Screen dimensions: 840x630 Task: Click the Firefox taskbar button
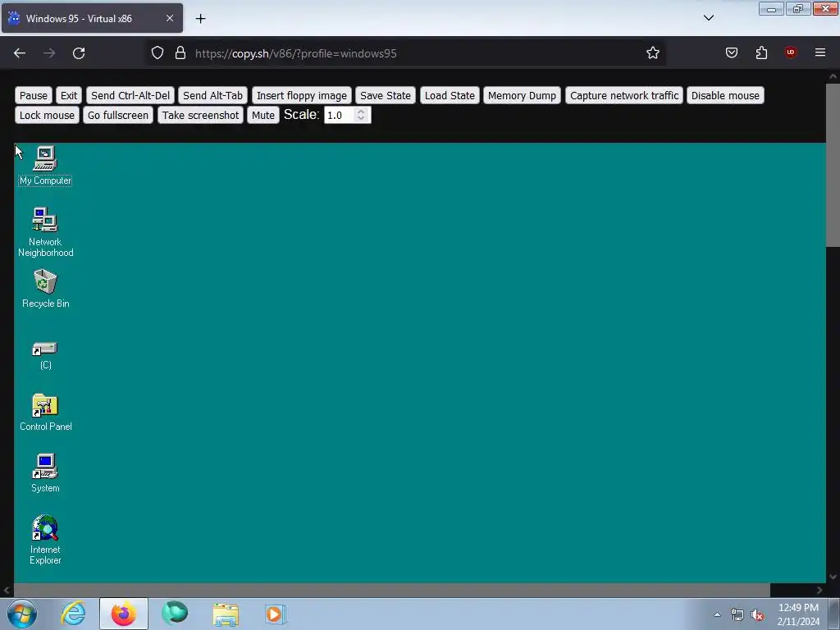(x=124, y=614)
